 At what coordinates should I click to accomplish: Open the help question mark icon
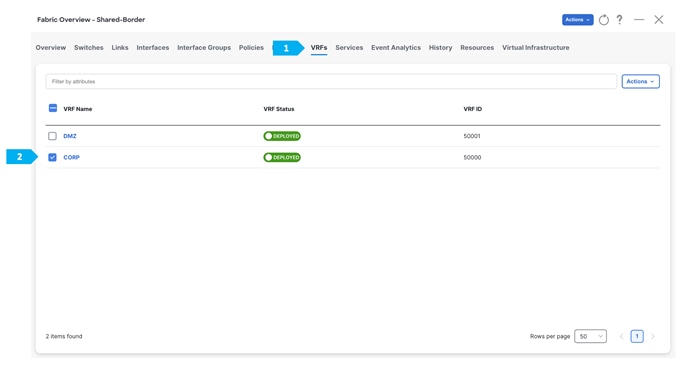click(619, 20)
